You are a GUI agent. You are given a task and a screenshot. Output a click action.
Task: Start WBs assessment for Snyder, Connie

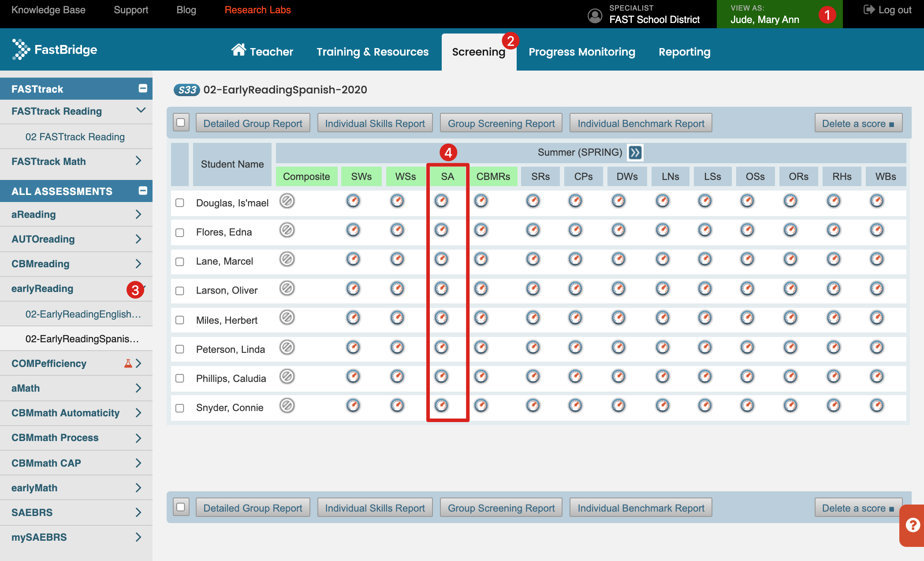coord(877,406)
